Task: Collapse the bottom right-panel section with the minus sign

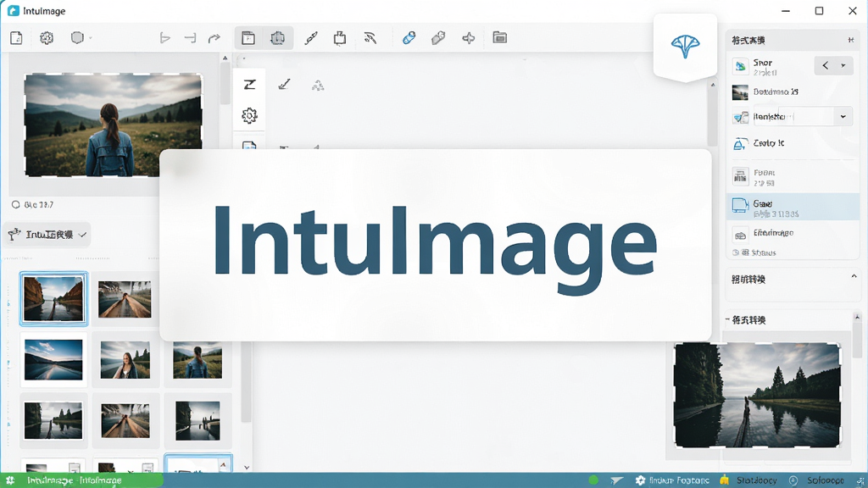Action: [x=728, y=319]
